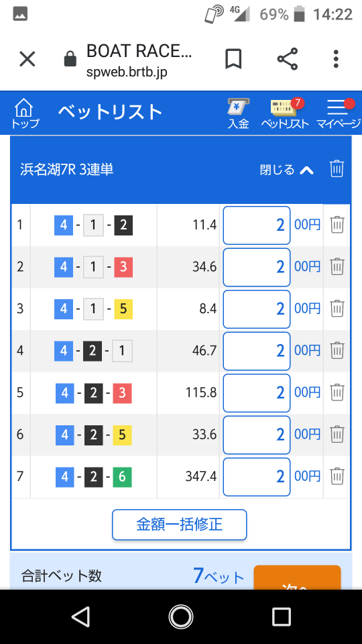Tap the orange 次へ button
362x644 pixels.
(297, 578)
